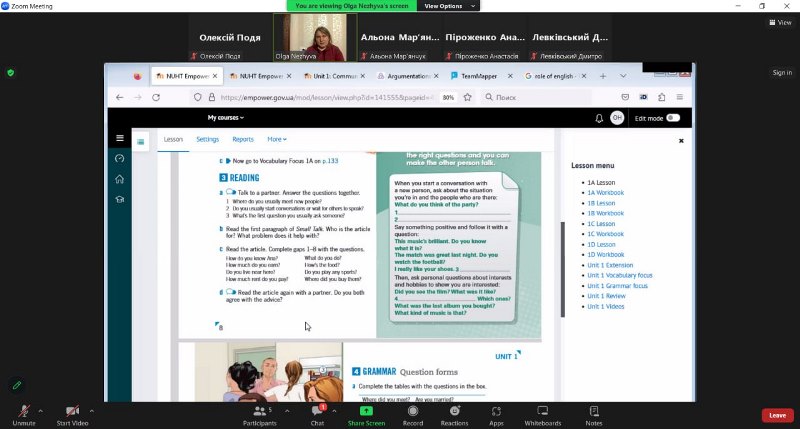The width and height of the screenshot is (800, 429).
Task: Switch to TeamMapper browser tab
Action: 481,76
